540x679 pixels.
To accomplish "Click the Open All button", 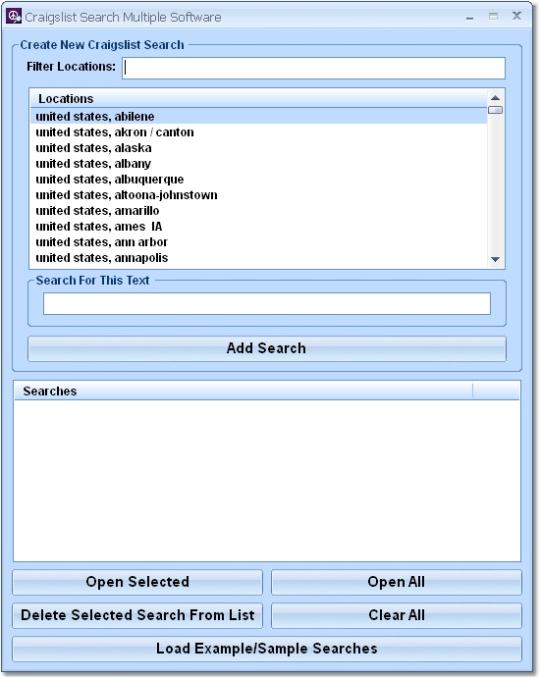I will pos(396,582).
